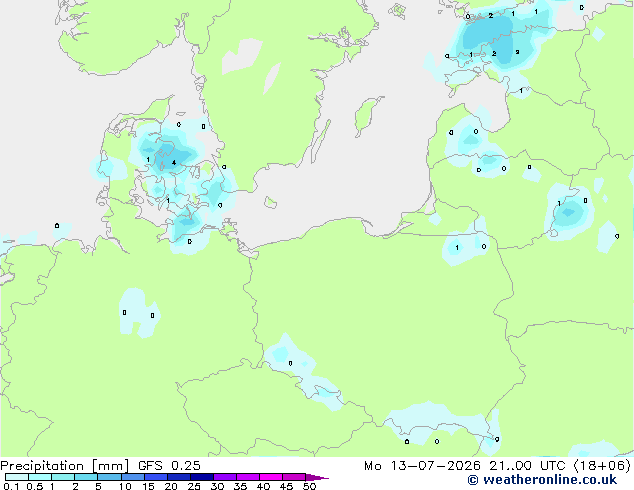Screen dimensions: 634x490
Task: Click the '40' legend scale label
Action: coord(263,486)
